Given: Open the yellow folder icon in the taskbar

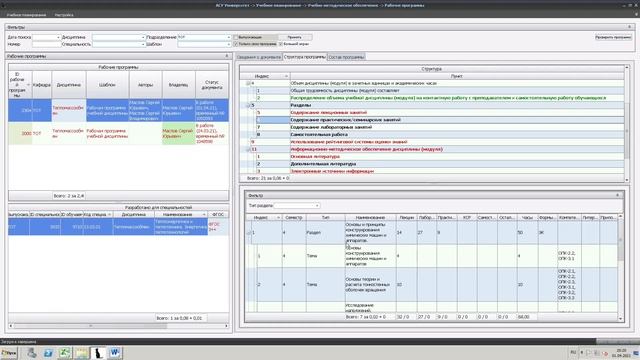Looking at the screenshot, I should pos(81,353).
